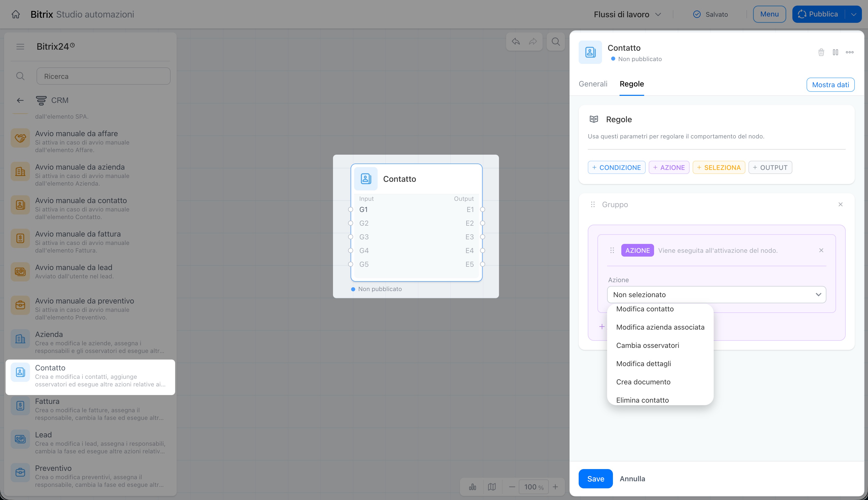Screen dimensions: 868x500
Task: Click the redo arrow on canvas toolbar
Action: [x=533, y=42]
